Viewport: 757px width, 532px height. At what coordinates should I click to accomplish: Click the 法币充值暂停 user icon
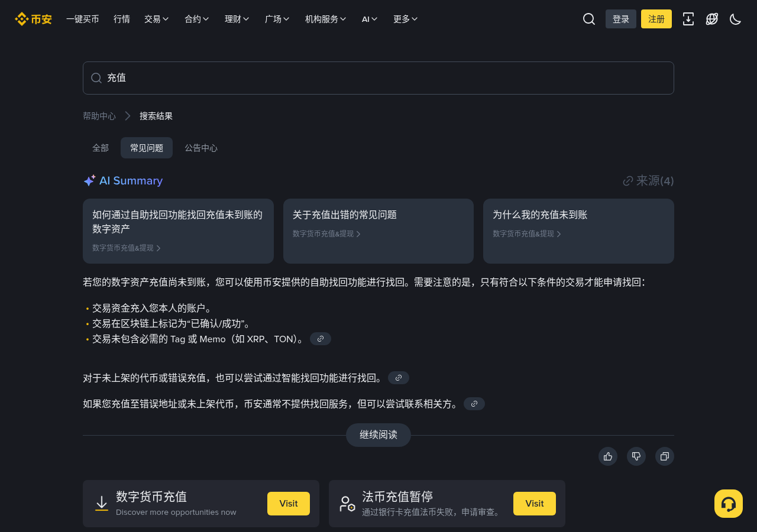click(348, 504)
